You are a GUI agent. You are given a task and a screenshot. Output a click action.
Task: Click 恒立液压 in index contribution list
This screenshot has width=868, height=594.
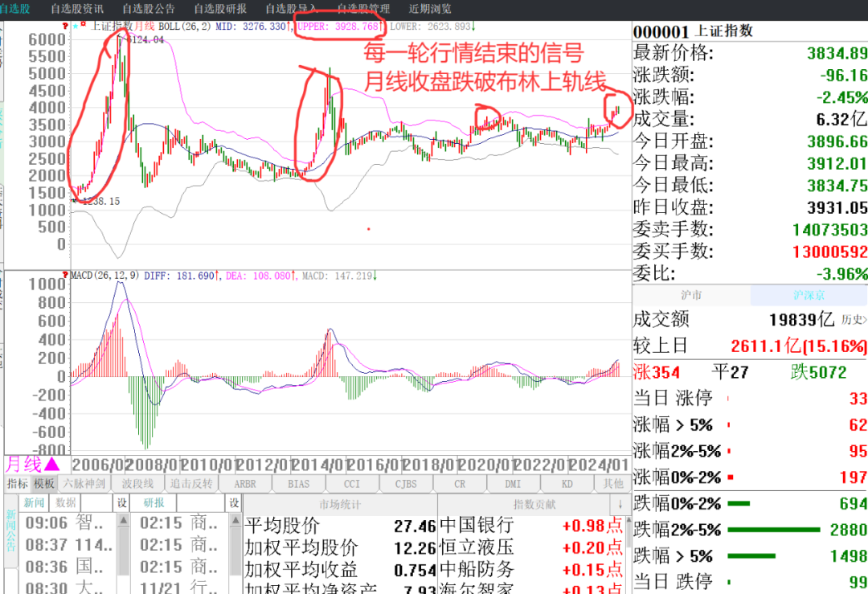477,547
